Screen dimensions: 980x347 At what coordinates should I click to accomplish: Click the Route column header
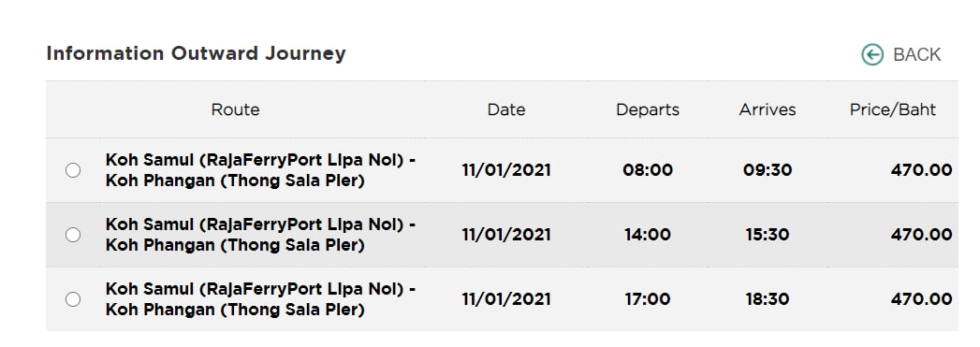(x=235, y=109)
